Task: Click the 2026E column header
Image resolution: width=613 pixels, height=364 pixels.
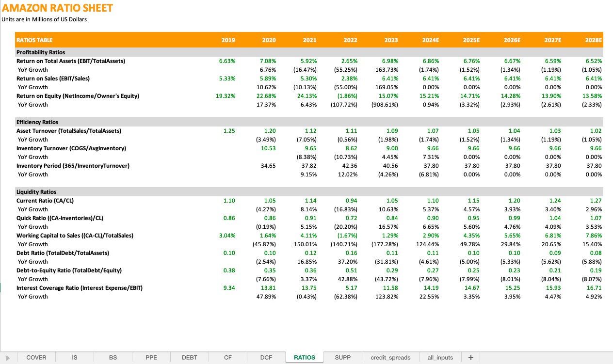Action: 512,40
